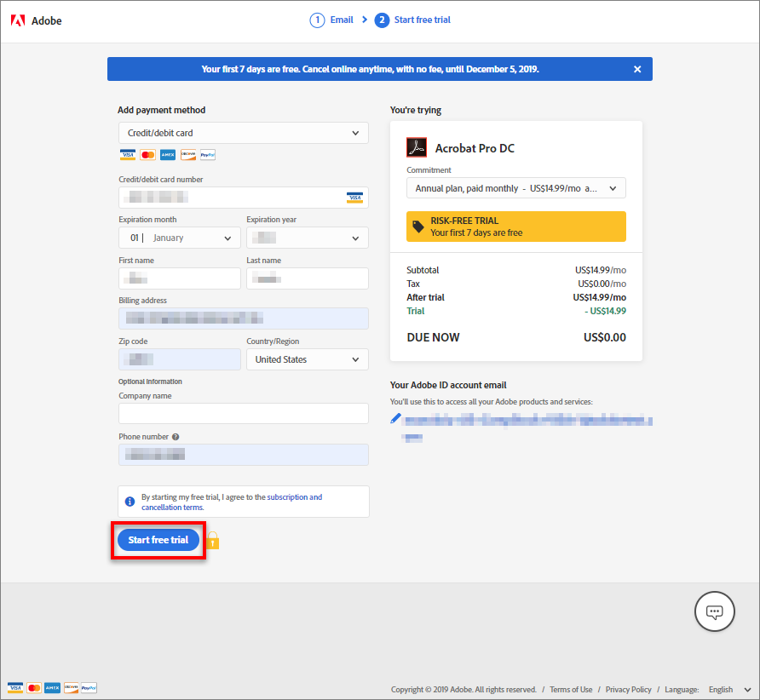This screenshot has height=700, width=760.
Task: Click the Discover icon under payment method
Action: point(188,155)
